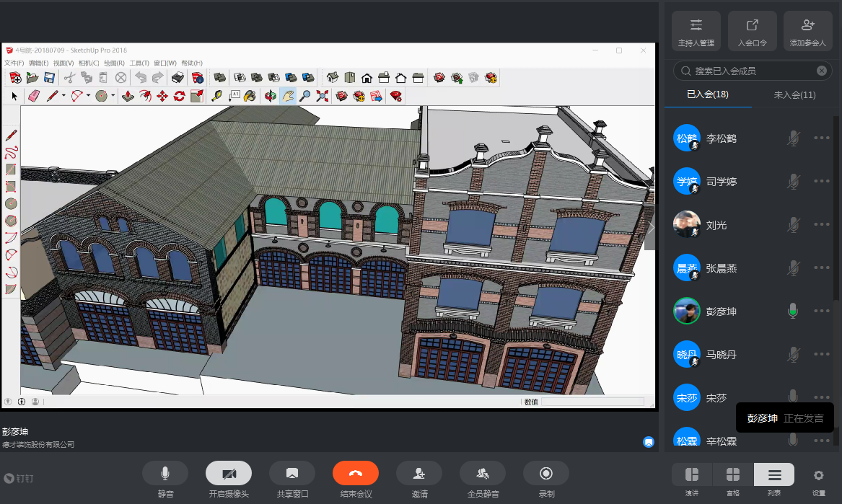This screenshot has height=504, width=842.
Task: Open more options menu for 张晨燕
Action: [x=822, y=268]
